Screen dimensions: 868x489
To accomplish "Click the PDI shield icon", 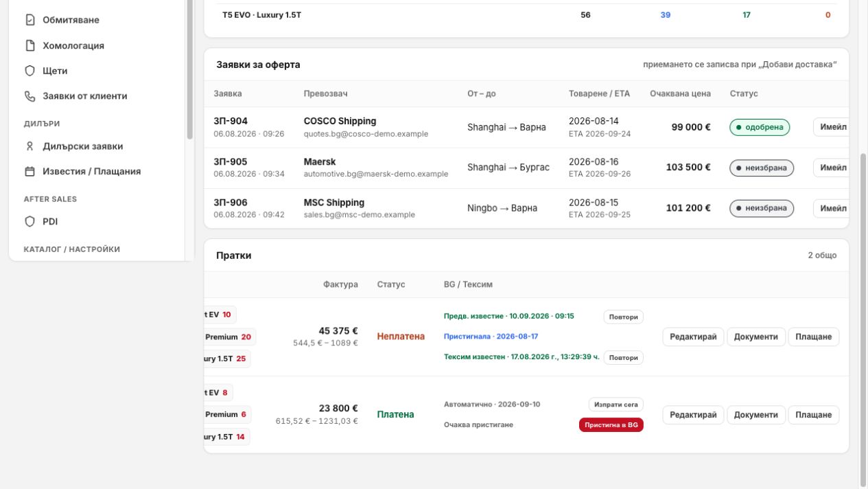I will tap(30, 222).
